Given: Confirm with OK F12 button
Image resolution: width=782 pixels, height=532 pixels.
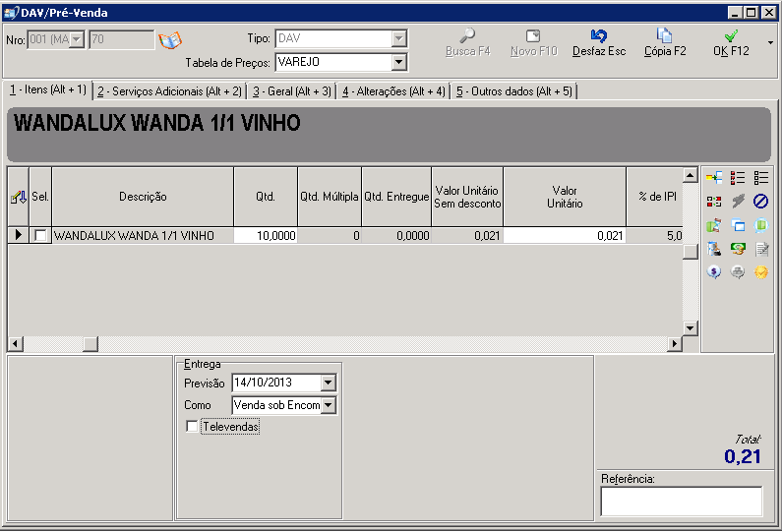Looking at the screenshot, I should point(731,43).
